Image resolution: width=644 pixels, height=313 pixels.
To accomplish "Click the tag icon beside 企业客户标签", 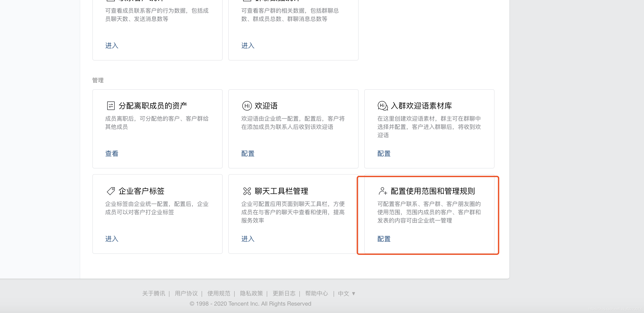I will [111, 191].
